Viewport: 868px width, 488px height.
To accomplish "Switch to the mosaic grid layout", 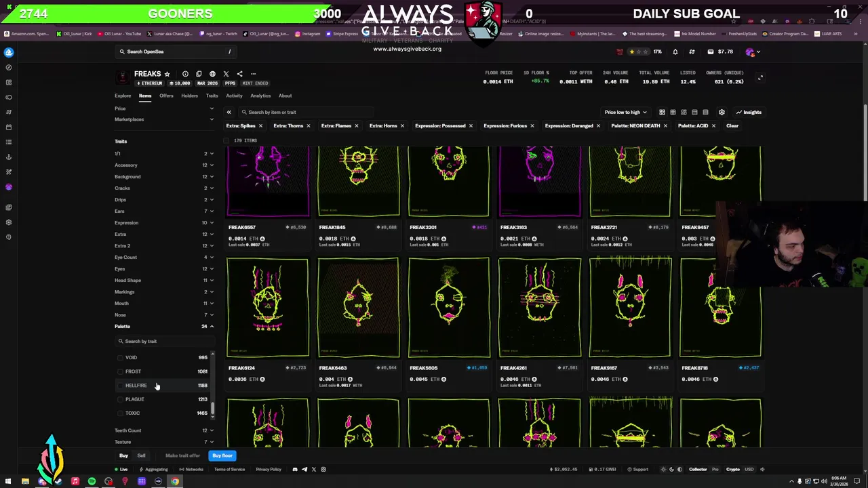I will click(x=684, y=112).
